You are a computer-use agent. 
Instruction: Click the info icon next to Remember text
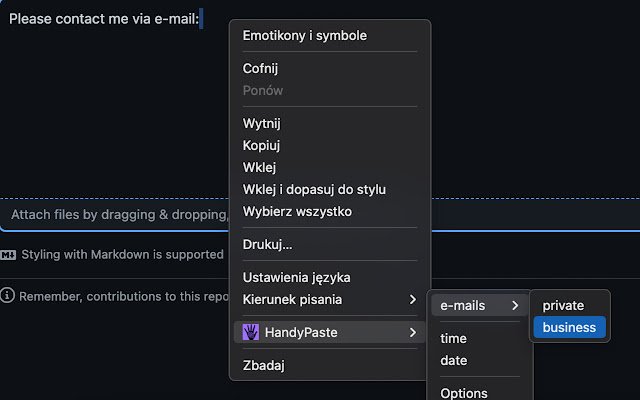pos(7,296)
